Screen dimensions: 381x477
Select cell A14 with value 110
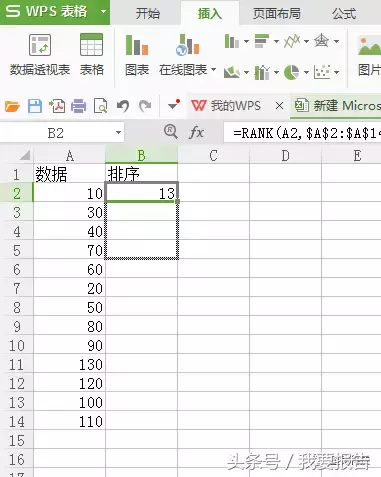(x=69, y=421)
